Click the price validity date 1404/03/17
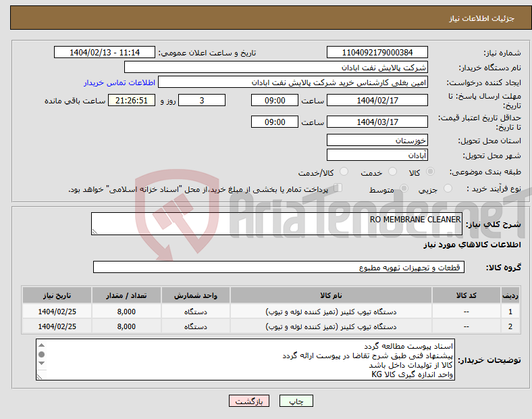 coord(377,122)
